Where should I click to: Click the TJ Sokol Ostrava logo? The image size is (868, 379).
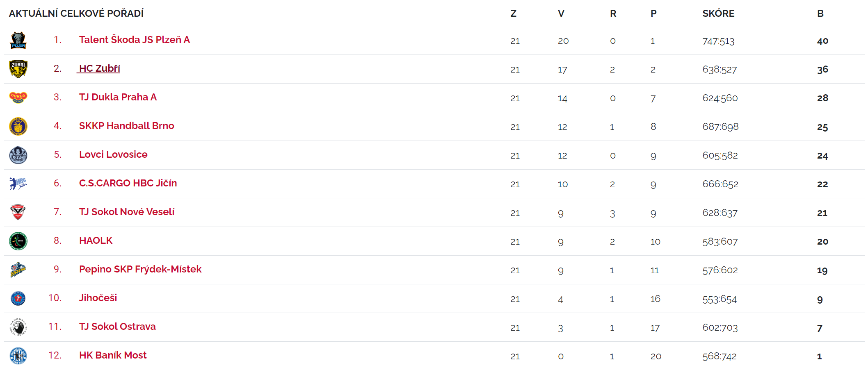click(x=18, y=327)
